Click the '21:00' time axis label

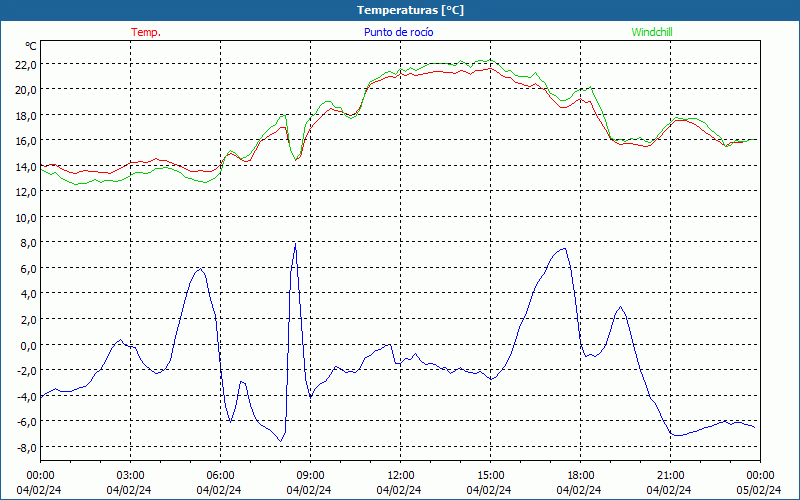pyautogui.click(x=670, y=476)
